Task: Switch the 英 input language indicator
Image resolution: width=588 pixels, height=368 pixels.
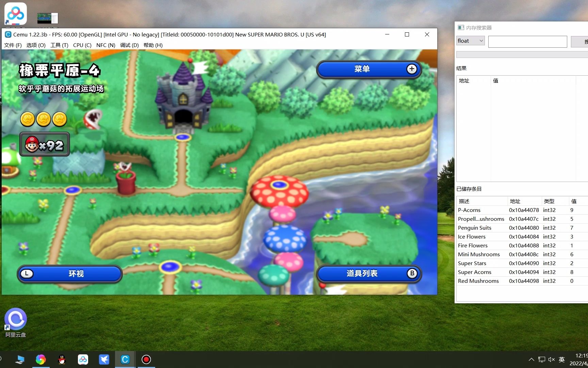Action: point(562,359)
